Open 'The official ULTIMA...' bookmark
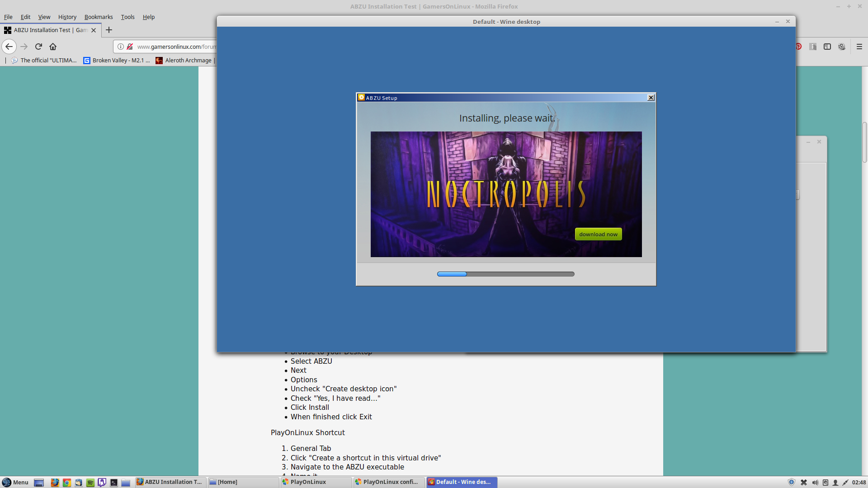The height and width of the screenshot is (488, 868). [44, 60]
